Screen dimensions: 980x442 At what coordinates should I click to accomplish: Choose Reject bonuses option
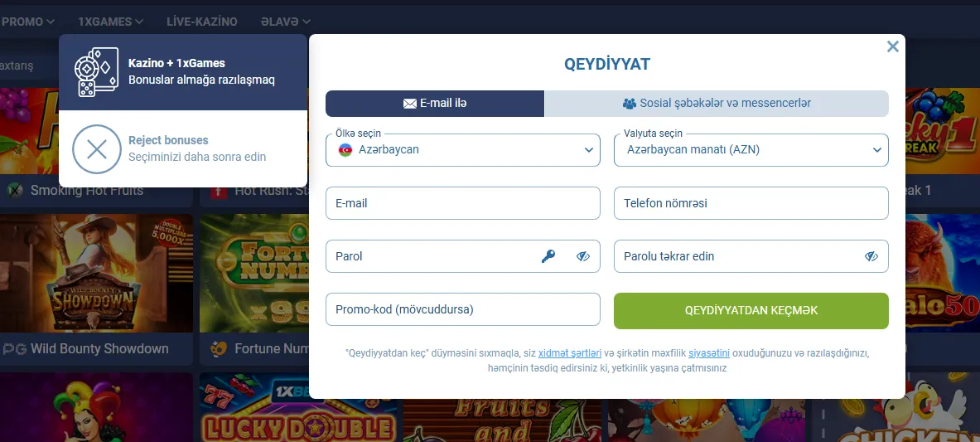(x=183, y=149)
